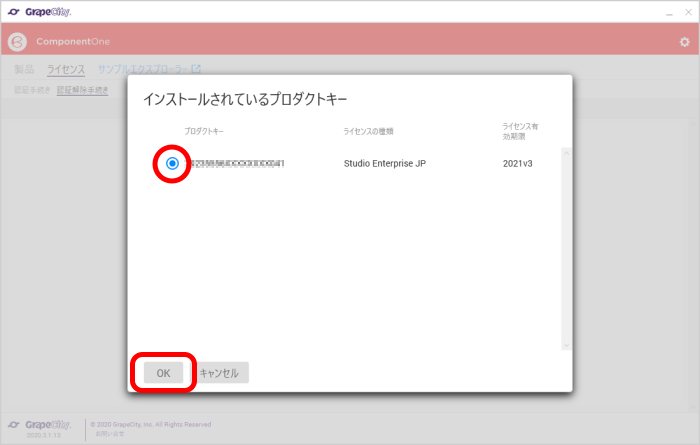The image size is (700, 445).
Task: Click the dialog scrollbar down arrow
Action: pos(566,345)
